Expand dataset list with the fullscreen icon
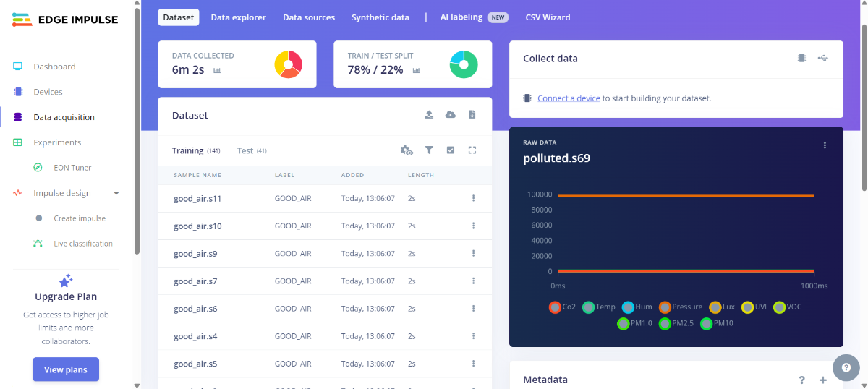 click(x=472, y=150)
